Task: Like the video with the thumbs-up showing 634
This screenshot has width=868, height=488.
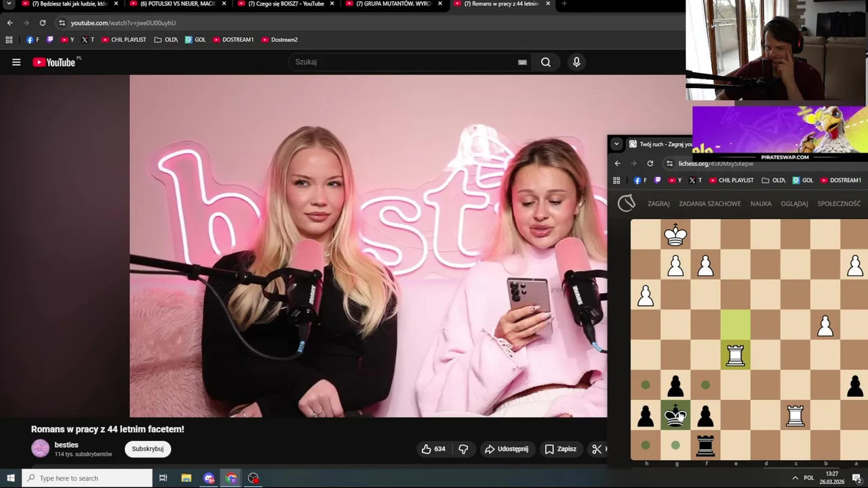Action: (433, 449)
